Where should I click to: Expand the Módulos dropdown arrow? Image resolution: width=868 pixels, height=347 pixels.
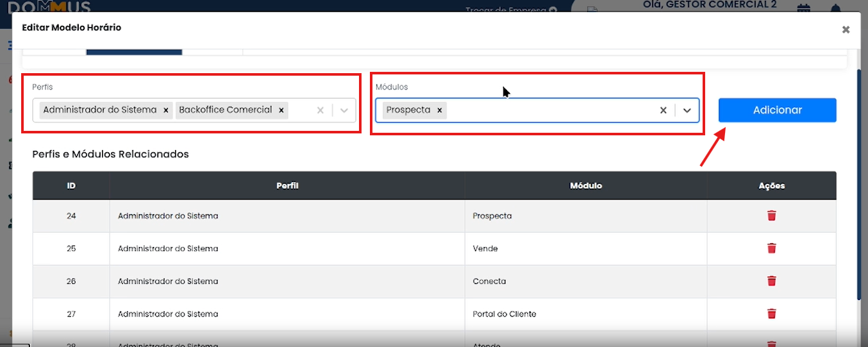tap(687, 110)
